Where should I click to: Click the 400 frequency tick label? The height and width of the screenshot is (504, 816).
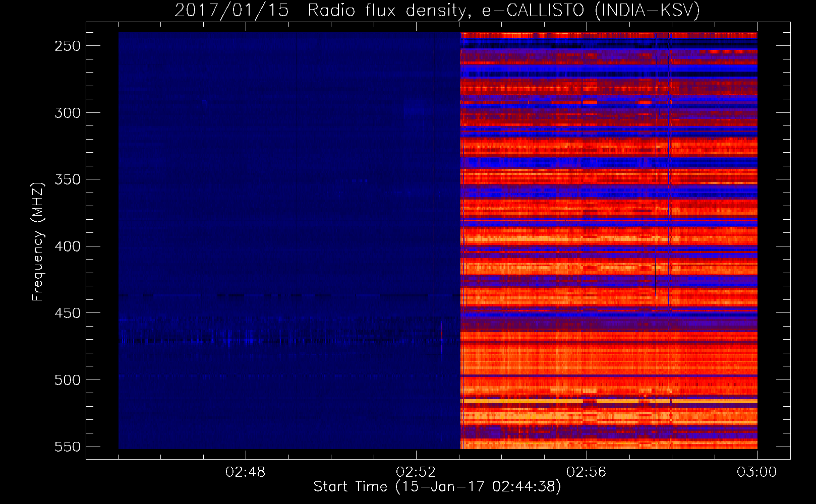pos(67,246)
